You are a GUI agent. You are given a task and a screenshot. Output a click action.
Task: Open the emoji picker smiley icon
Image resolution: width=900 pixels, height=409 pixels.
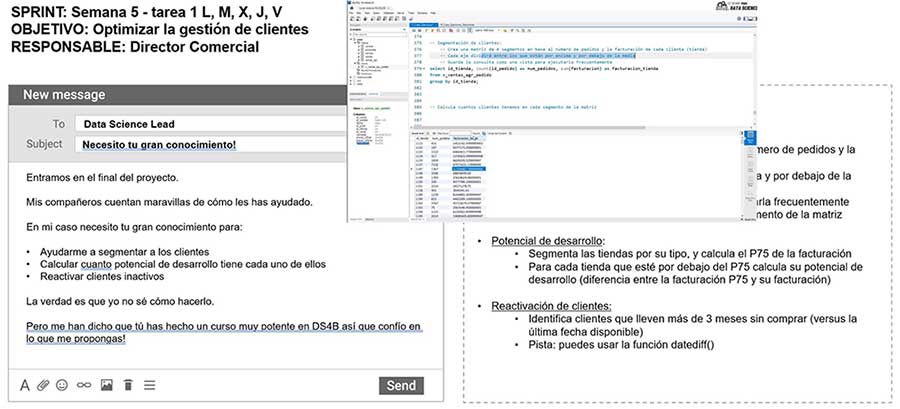point(62,385)
